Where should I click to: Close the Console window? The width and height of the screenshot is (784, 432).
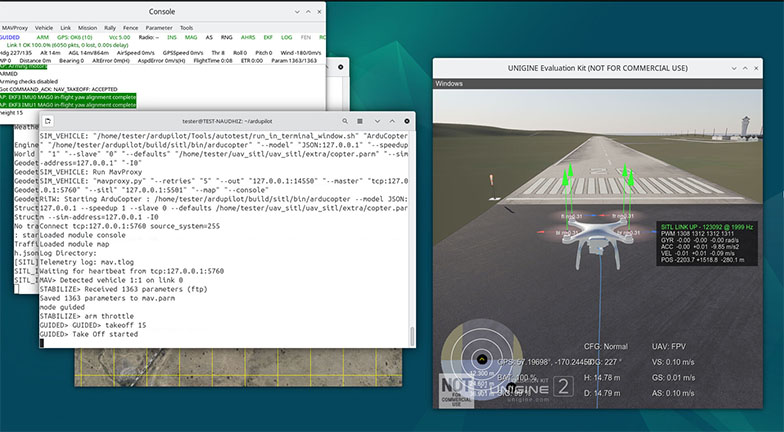(x=319, y=12)
